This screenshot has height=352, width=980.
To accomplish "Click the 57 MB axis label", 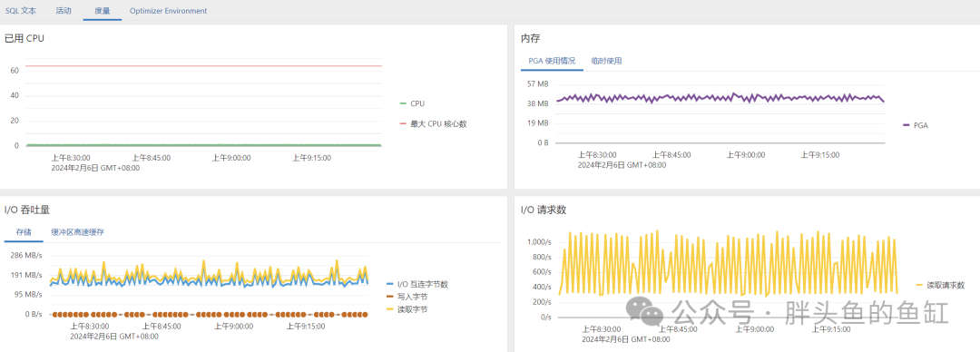I will click(x=538, y=83).
